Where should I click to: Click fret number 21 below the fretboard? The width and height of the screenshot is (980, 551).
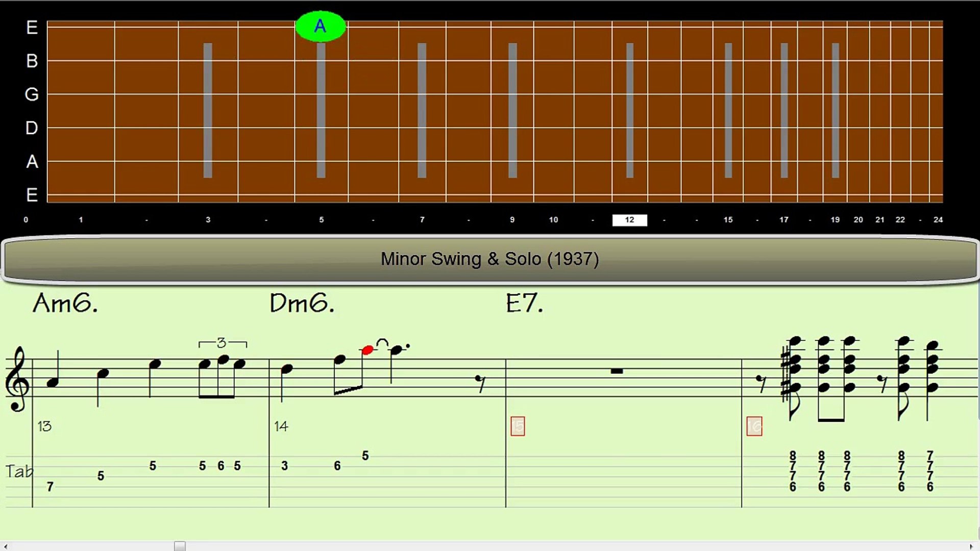click(880, 220)
